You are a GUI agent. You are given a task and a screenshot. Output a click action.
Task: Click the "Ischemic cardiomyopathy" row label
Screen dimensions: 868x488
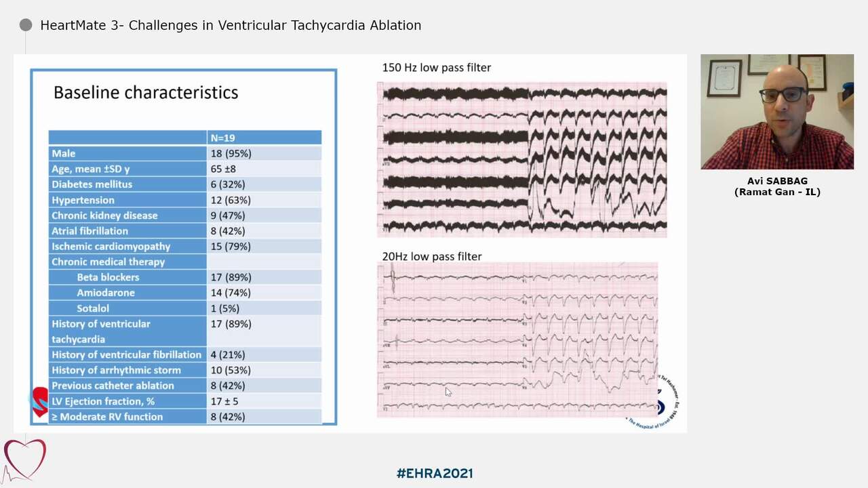click(x=111, y=247)
